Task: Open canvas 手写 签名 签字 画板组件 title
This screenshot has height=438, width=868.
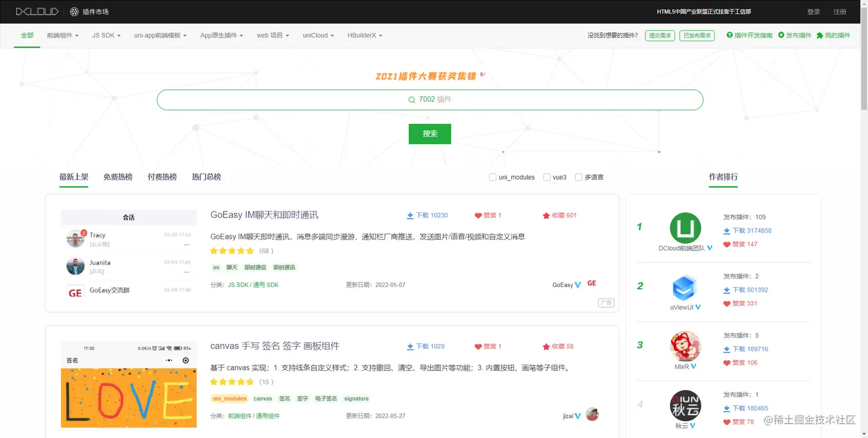Action: click(x=275, y=346)
